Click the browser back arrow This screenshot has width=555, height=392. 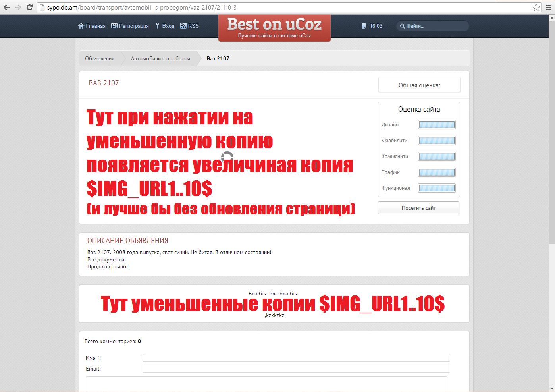coord(6,7)
